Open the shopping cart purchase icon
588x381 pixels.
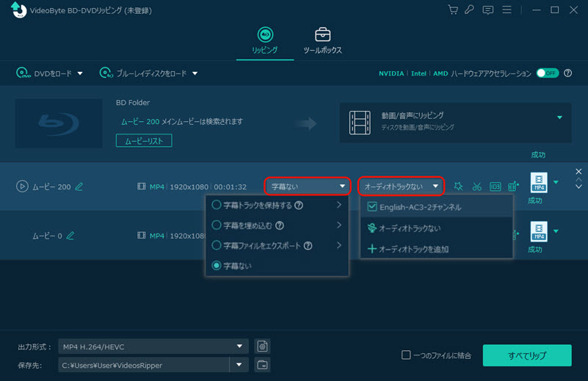[x=453, y=10]
